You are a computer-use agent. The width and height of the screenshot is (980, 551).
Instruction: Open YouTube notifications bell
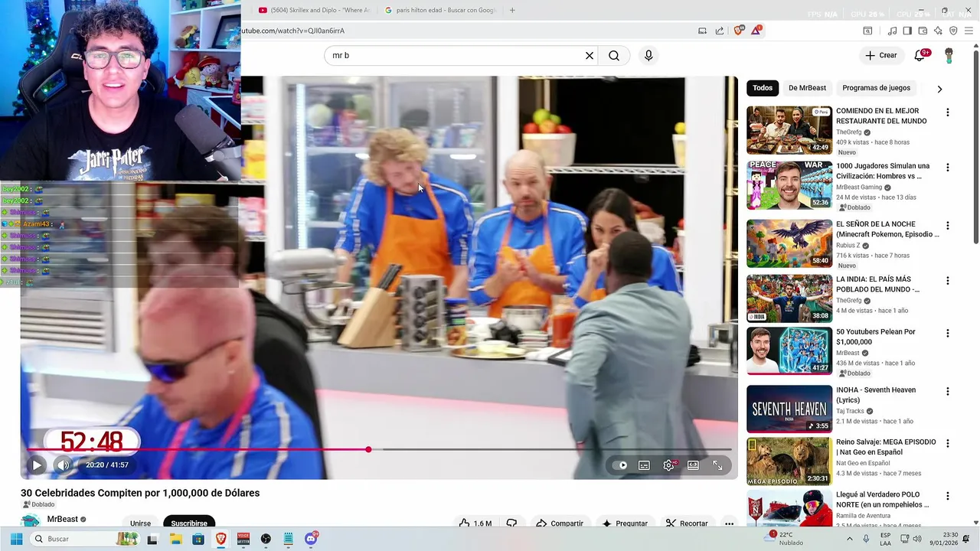point(920,55)
